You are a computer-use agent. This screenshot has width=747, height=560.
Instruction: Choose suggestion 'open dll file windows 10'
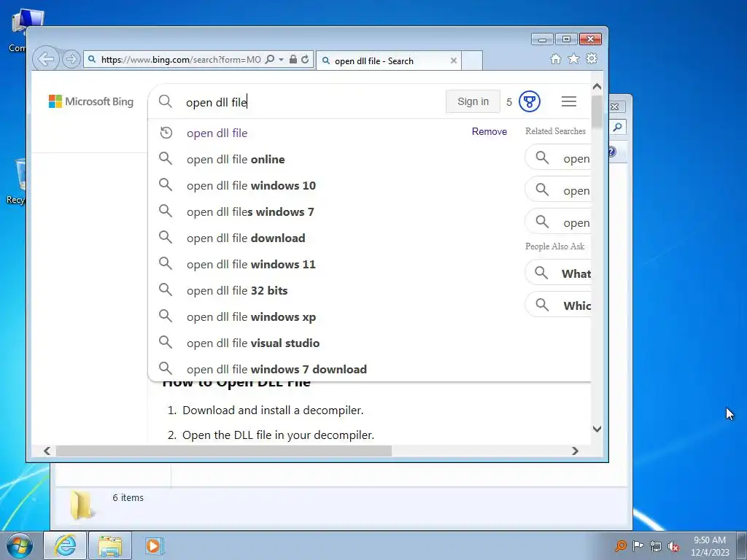click(x=251, y=186)
